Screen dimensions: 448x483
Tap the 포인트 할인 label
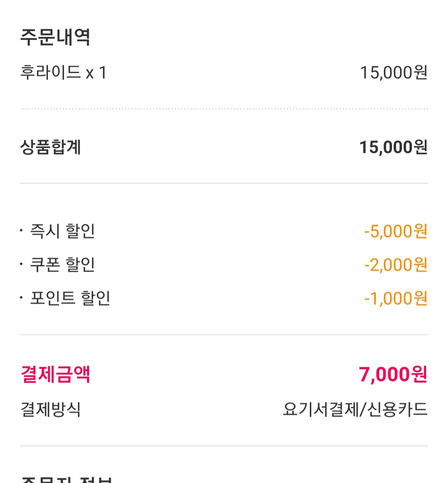click(70, 298)
